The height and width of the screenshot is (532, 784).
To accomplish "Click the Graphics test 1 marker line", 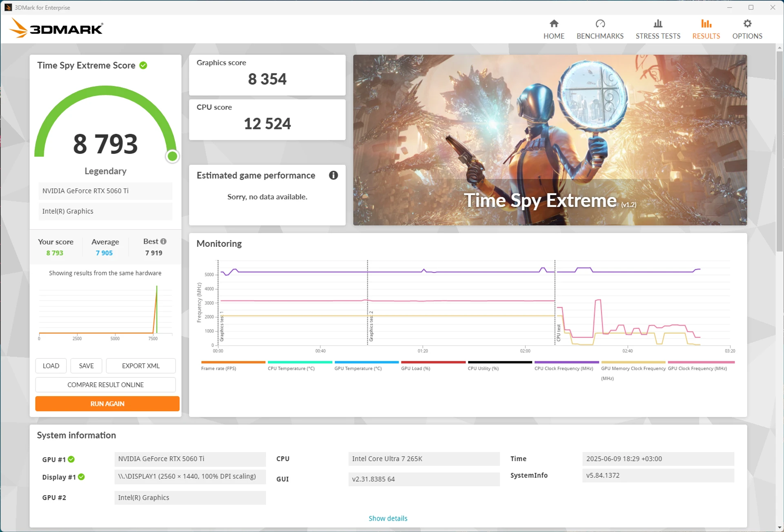I will click(x=218, y=303).
